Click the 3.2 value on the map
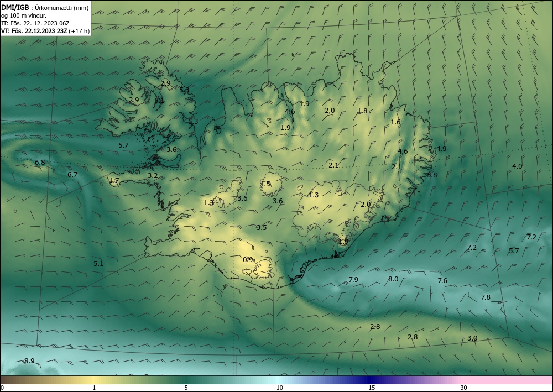This screenshot has height=392, width=553. (153, 176)
